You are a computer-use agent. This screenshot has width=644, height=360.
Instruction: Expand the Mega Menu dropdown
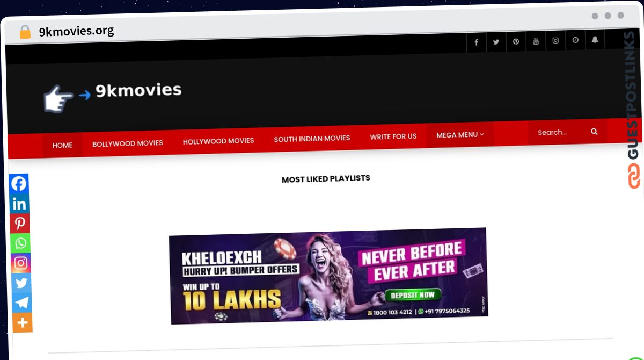[x=460, y=135]
